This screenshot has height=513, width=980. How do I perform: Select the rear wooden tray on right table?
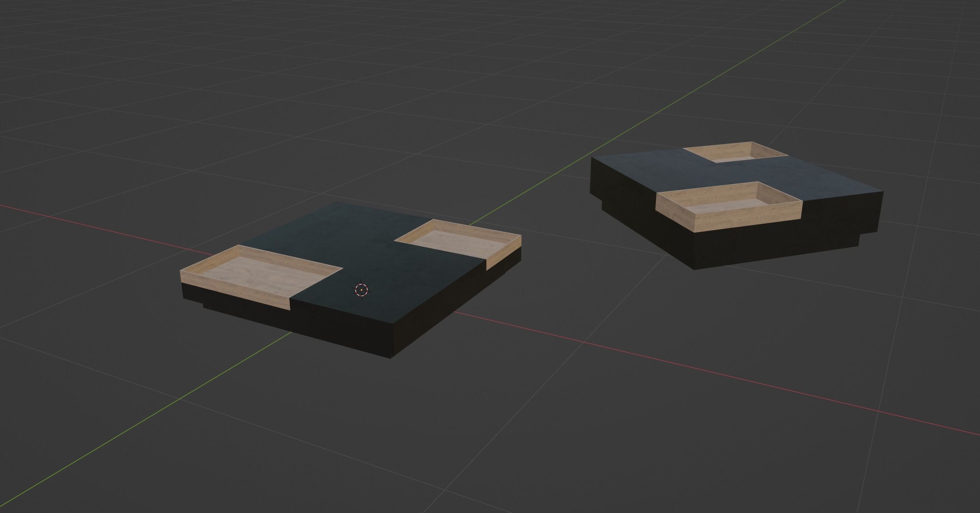tap(736, 152)
